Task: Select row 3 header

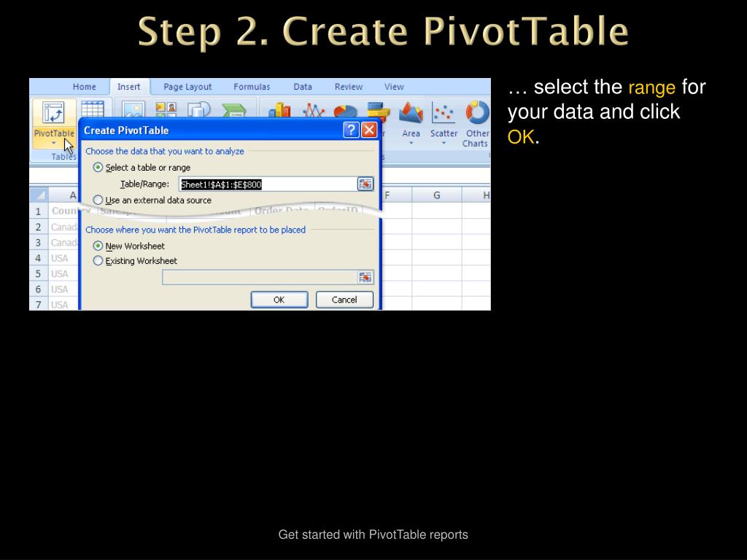Action: [39, 242]
